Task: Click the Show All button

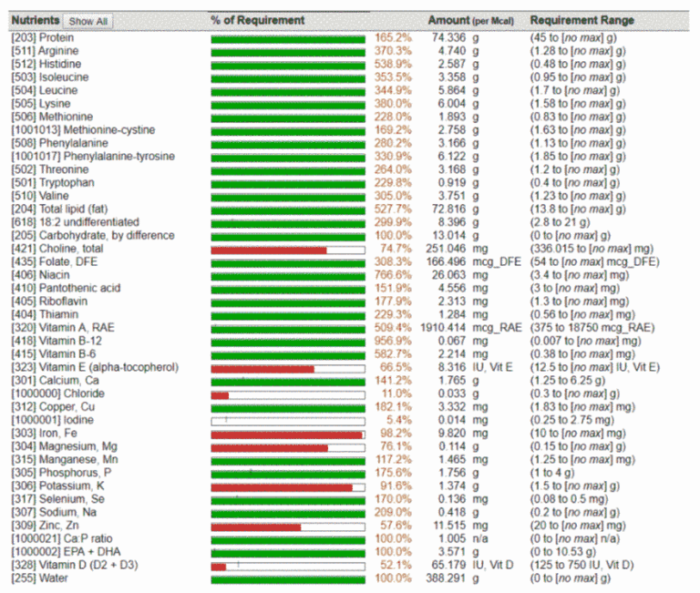Action: (88, 21)
